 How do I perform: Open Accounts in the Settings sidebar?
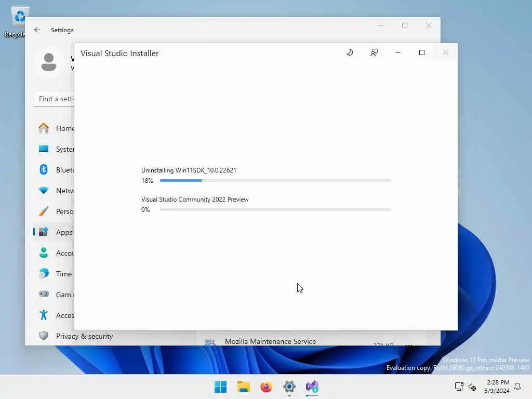coord(54,253)
